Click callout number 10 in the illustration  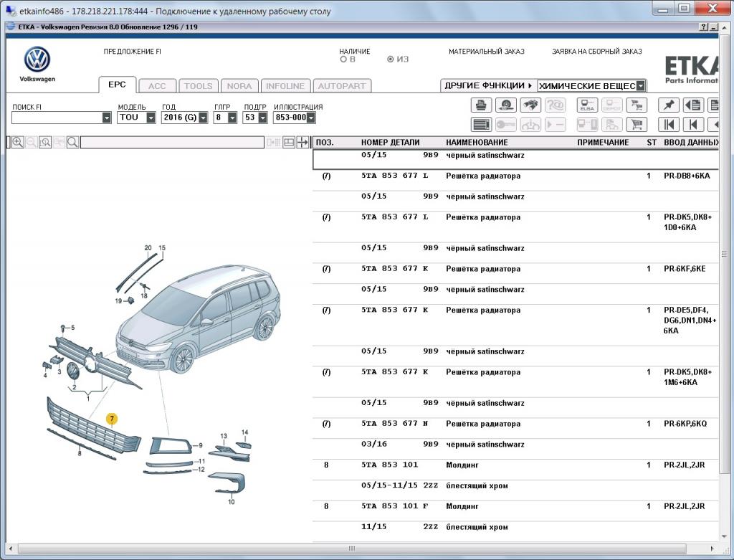tap(232, 502)
